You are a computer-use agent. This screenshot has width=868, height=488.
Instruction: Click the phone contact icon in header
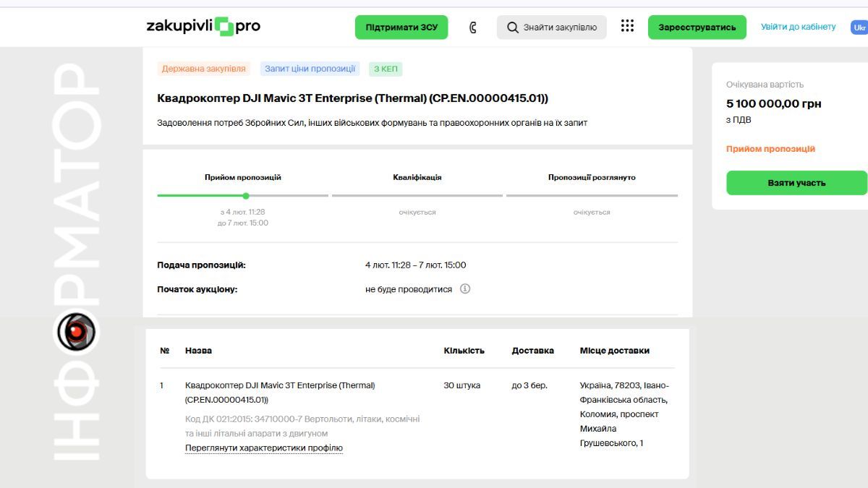pos(473,27)
